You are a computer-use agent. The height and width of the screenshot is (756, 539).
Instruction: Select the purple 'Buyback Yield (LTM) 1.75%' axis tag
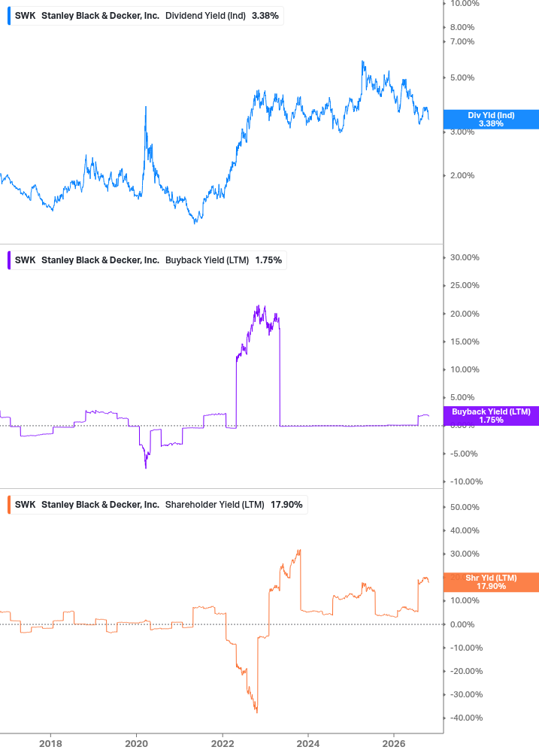pos(491,415)
